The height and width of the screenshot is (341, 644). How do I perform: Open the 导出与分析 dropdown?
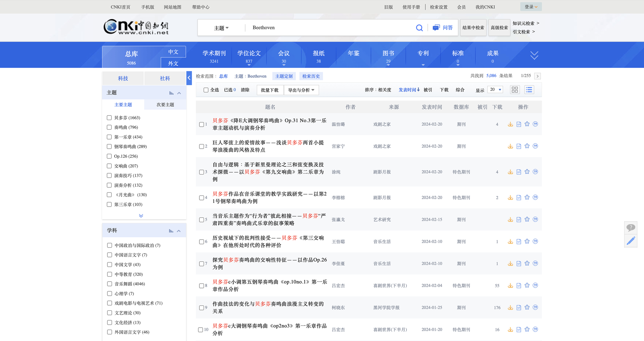[x=301, y=90]
